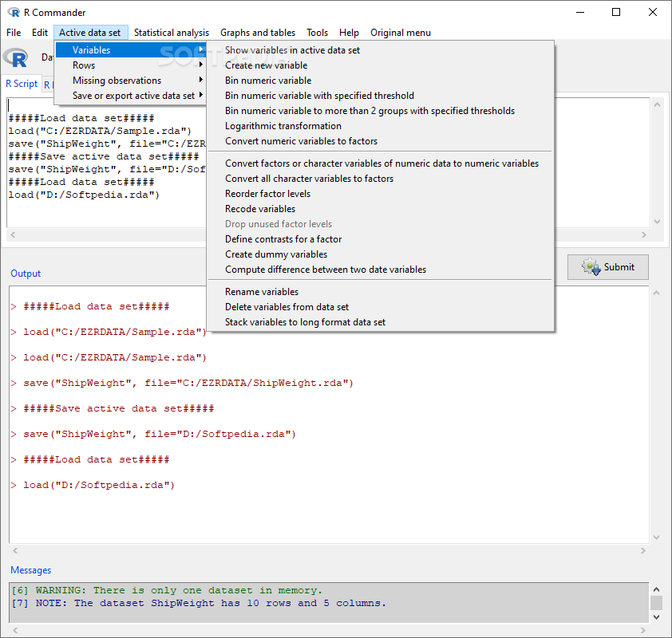Expand the Rows submenu

[131, 65]
